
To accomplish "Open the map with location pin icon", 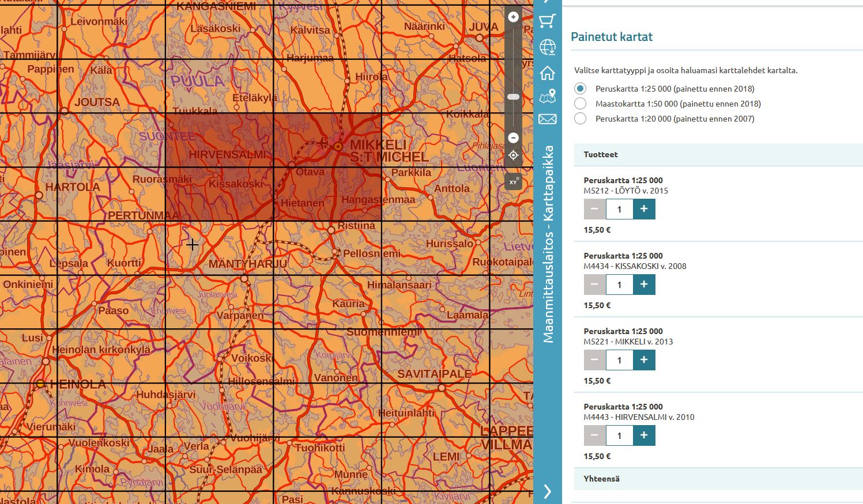I will click(x=547, y=96).
